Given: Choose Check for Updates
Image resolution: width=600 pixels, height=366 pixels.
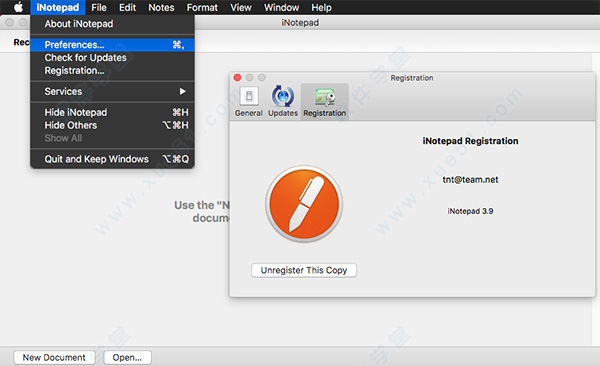Looking at the screenshot, I should (112, 57).
